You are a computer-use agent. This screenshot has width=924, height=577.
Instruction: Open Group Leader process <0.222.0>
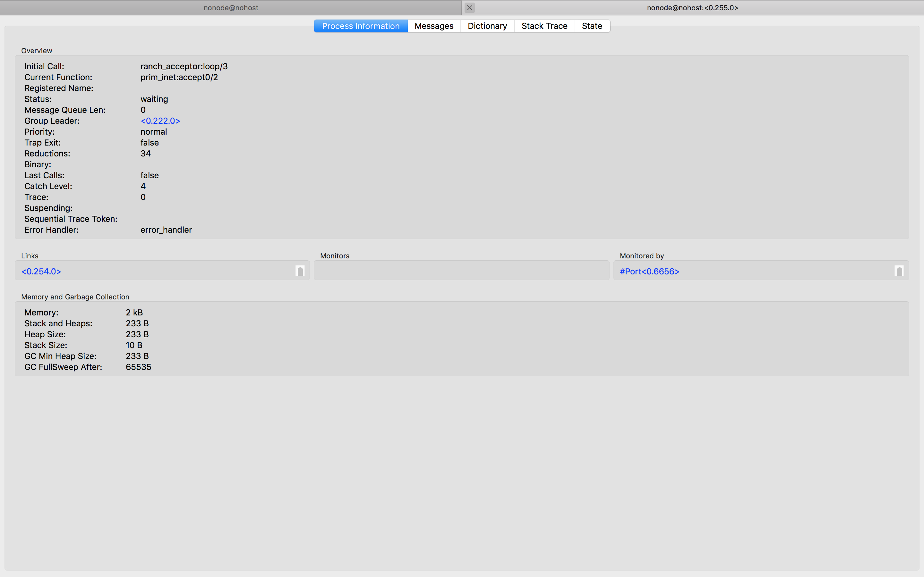pos(160,121)
